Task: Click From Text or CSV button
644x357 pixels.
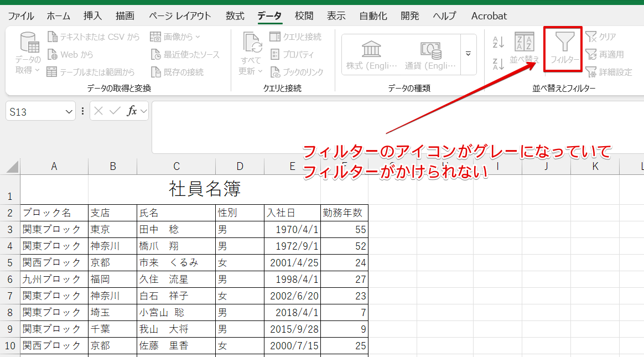Action: [94, 37]
